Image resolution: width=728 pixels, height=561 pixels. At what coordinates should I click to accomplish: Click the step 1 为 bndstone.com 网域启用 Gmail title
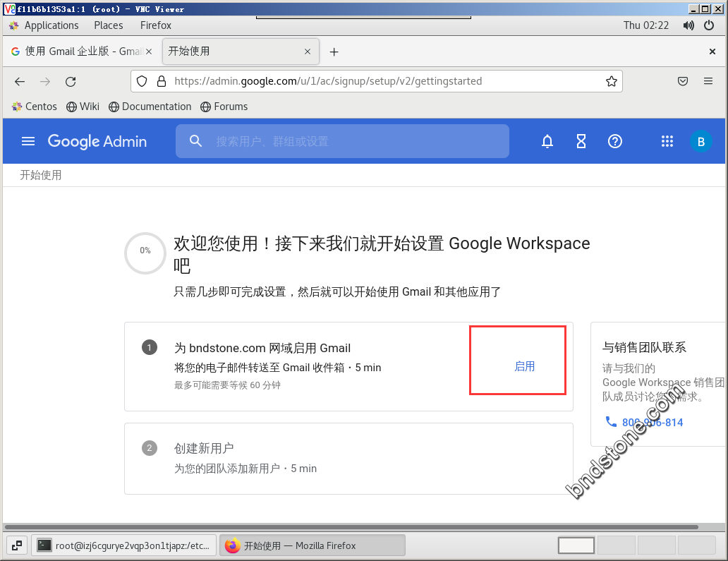click(x=262, y=348)
